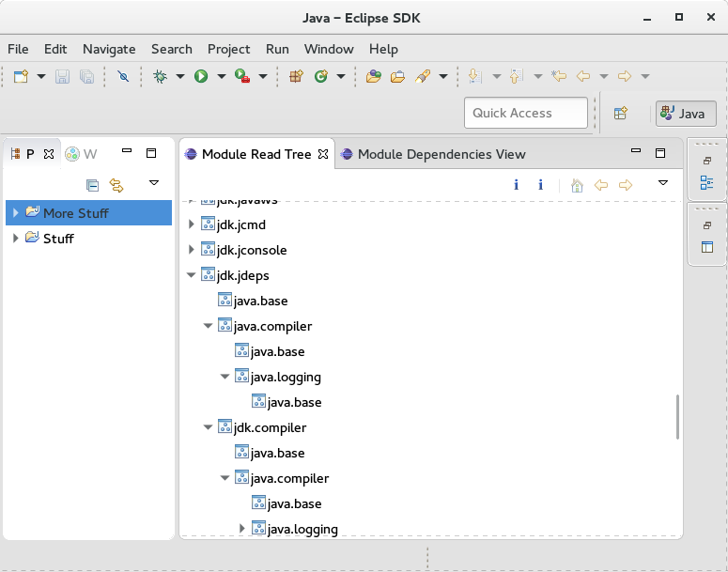Expand the jdk.jcmd module

pyautogui.click(x=192, y=224)
